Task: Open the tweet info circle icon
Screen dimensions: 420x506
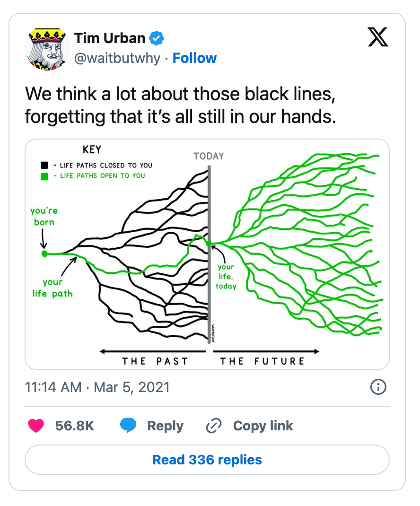Action: point(378,387)
